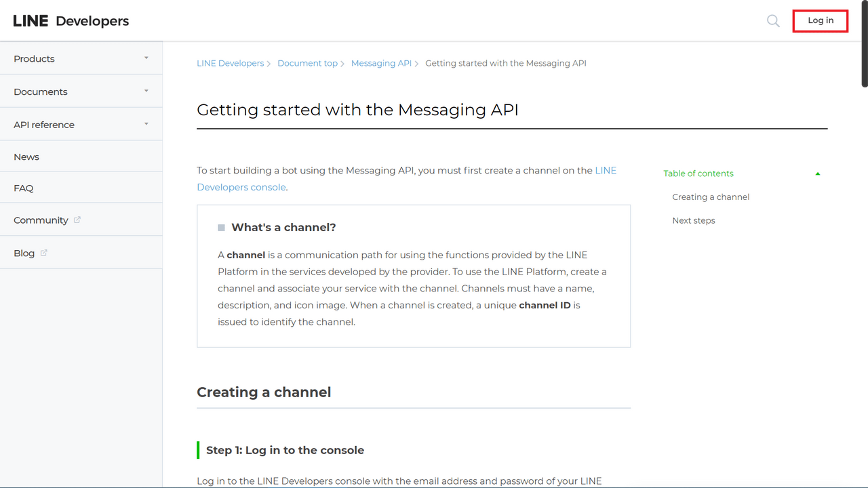Go to Messaging API breadcrumb
The height and width of the screenshot is (488, 868).
coord(381,63)
